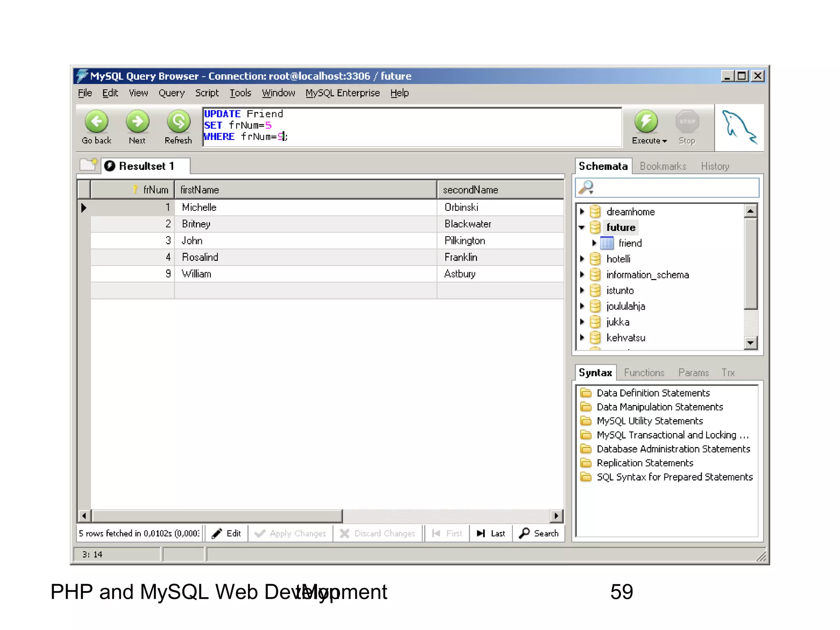Switch to the Bookmarks tab
This screenshot has height=630, width=840.
(663, 166)
